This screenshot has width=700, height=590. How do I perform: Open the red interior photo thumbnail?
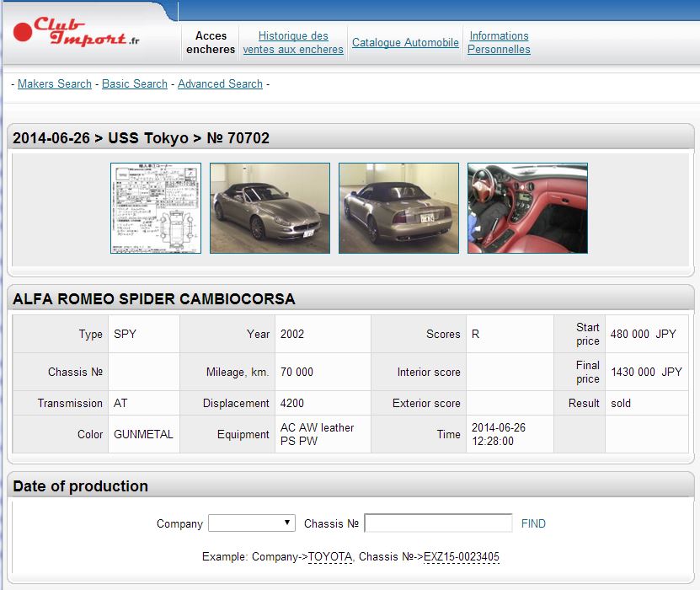[527, 208]
